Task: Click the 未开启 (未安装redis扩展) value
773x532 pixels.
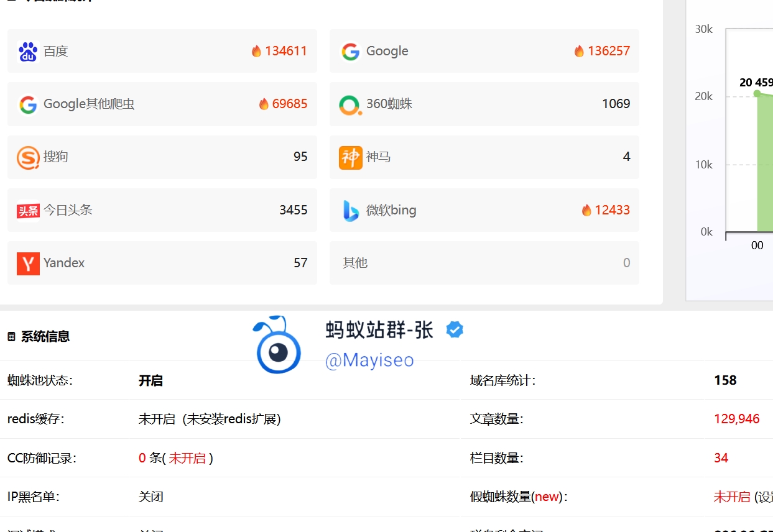Action: point(210,419)
